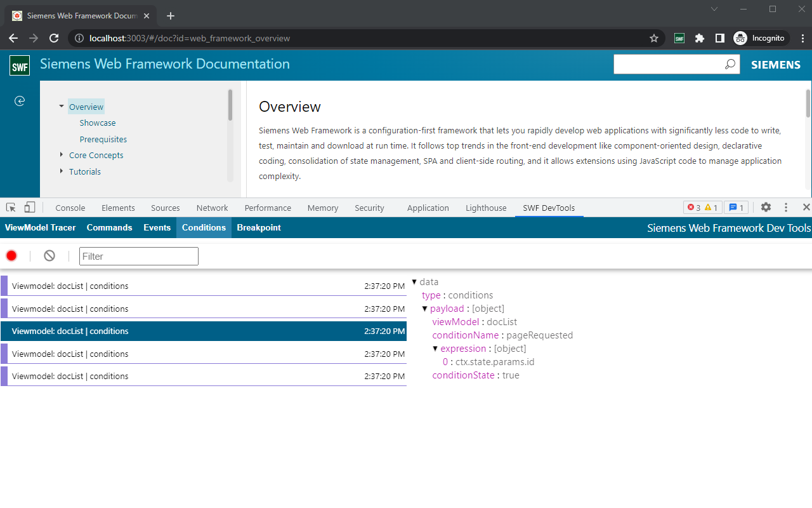Collapse the payload object node
The width and height of the screenshot is (812, 508).
click(x=425, y=309)
